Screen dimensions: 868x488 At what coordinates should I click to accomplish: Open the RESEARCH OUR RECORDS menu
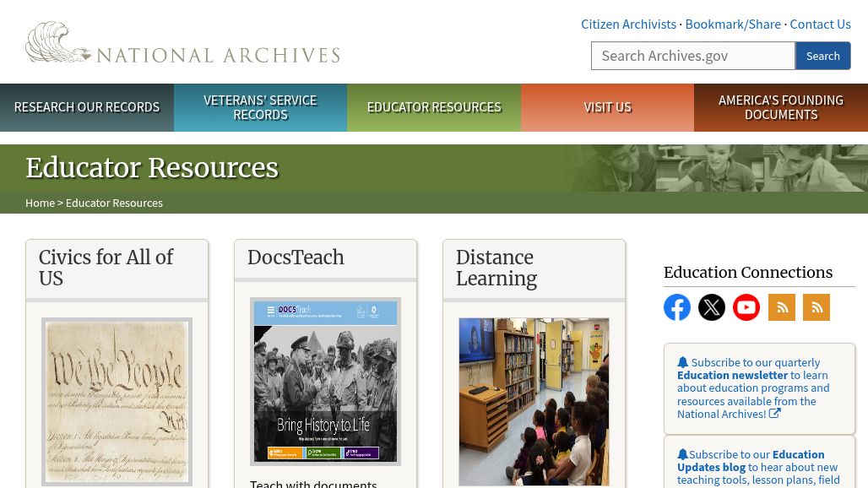pos(87,107)
